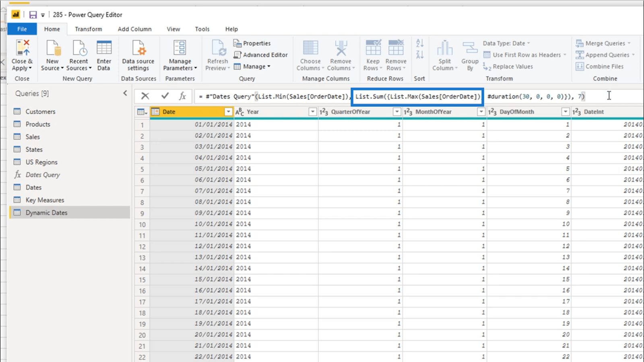Click Combine Files
The width and height of the screenshot is (644, 362).
click(x=600, y=66)
